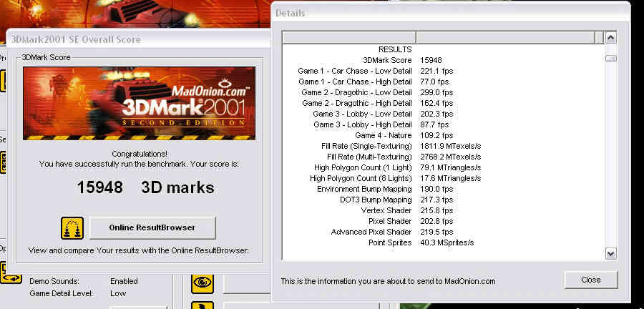Screen dimensions: 644x309
Task: Click the Details list scroll-down arrow
Action: click(611, 254)
